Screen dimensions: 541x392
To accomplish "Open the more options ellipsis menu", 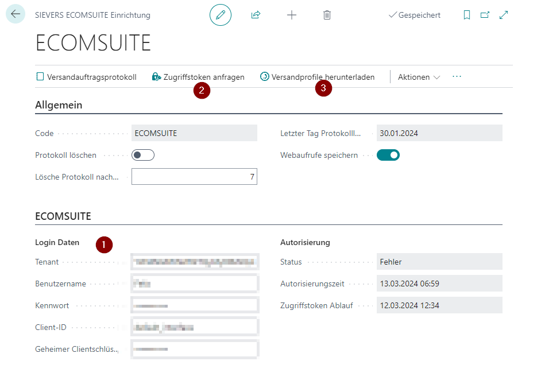I will click(457, 76).
